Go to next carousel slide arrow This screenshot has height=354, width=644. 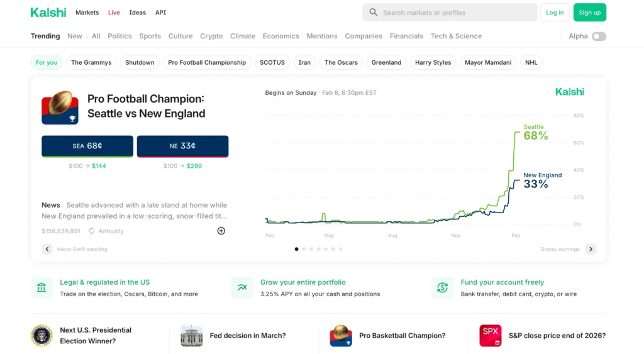pos(591,249)
